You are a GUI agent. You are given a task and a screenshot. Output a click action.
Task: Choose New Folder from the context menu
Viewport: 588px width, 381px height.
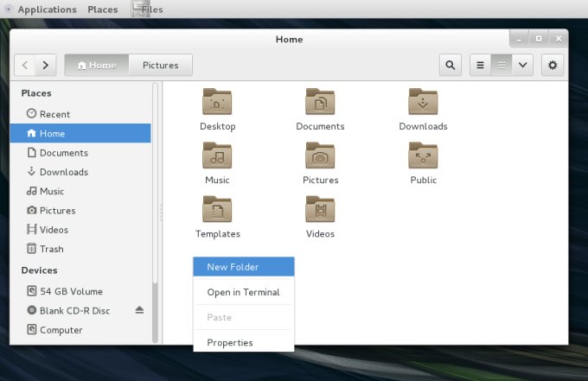tap(244, 267)
